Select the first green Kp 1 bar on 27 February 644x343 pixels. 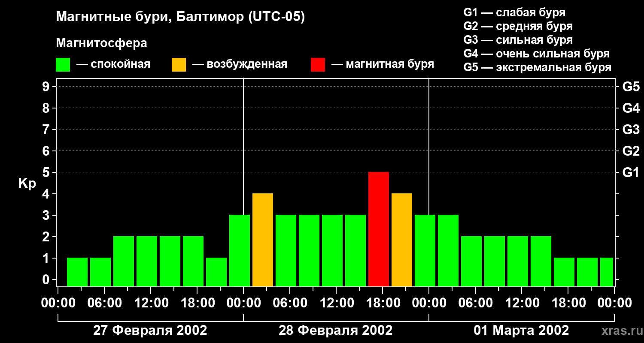(x=77, y=272)
